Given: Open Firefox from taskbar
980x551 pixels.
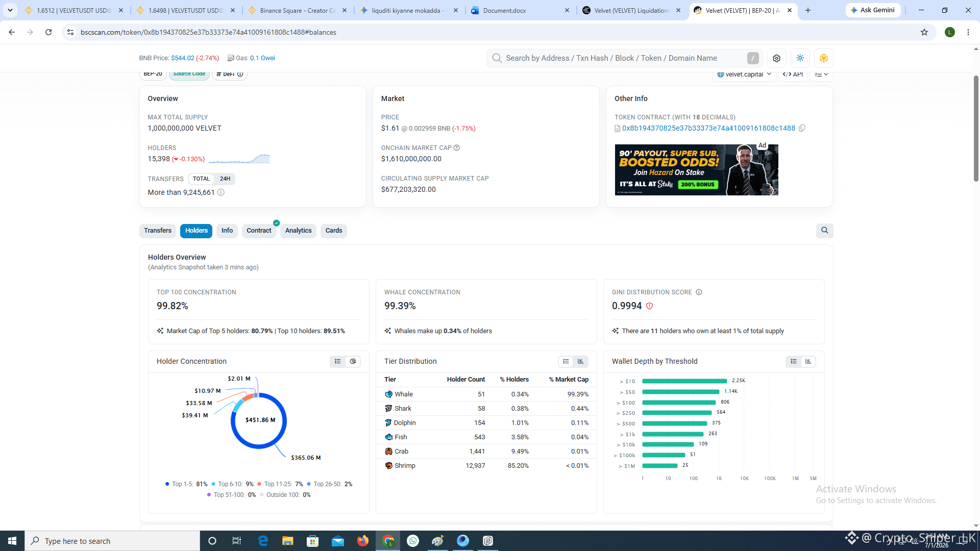Looking at the screenshot, I should pos(363,541).
